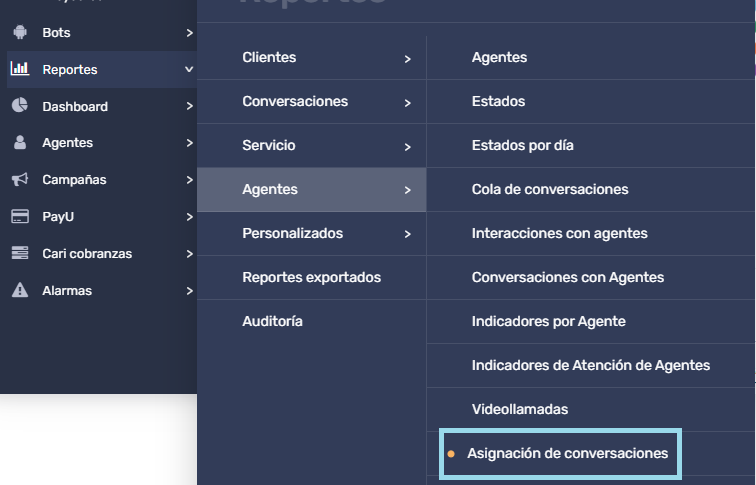This screenshot has height=485, width=756.
Task: Click the Agentes person icon in sidebar
Action: click(x=20, y=142)
